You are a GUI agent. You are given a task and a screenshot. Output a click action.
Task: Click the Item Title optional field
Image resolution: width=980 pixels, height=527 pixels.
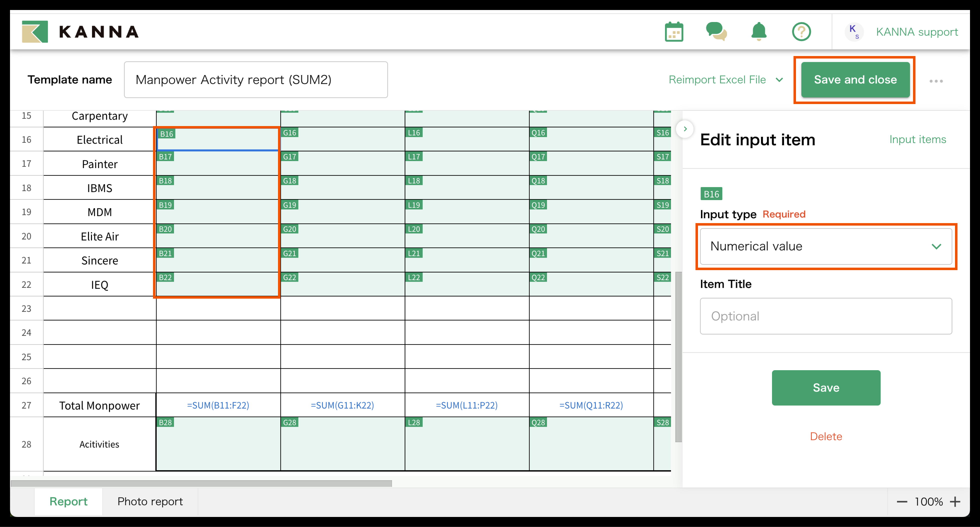[825, 316]
